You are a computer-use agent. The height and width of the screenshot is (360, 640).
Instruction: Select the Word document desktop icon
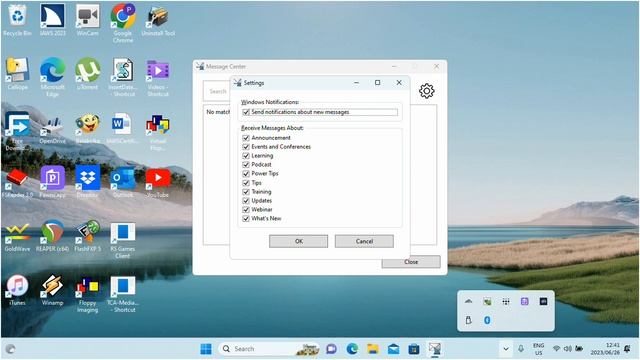tap(122, 128)
